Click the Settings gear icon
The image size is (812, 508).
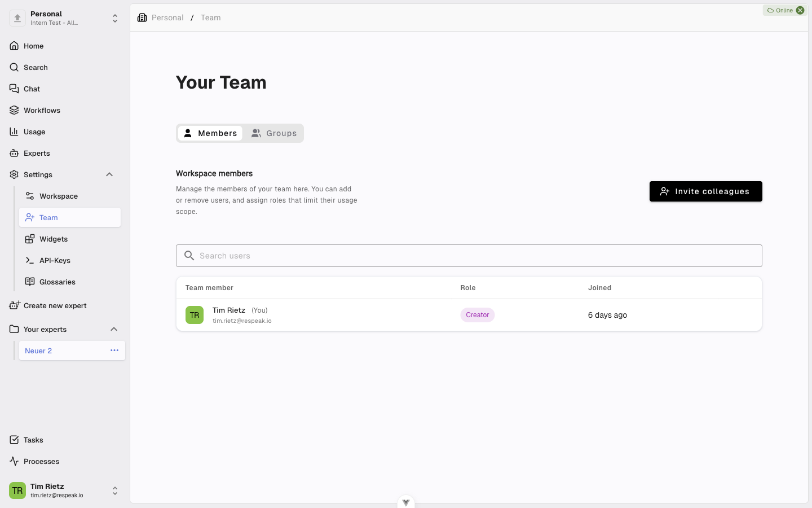coord(14,174)
